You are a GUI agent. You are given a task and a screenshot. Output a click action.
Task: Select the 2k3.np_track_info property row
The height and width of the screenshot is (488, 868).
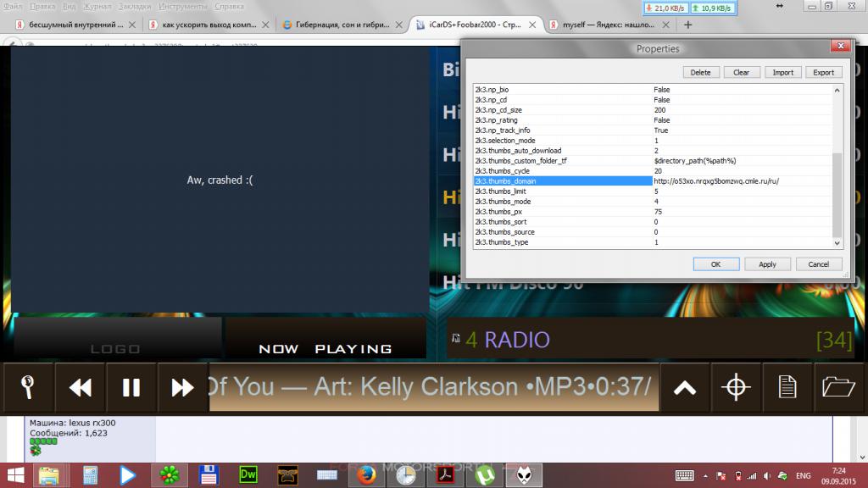coord(652,130)
